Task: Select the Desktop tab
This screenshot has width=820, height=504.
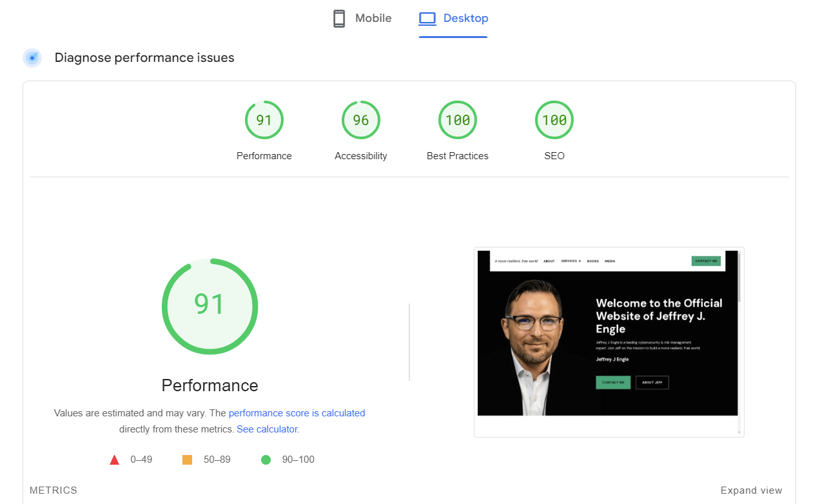Action: coord(453,19)
